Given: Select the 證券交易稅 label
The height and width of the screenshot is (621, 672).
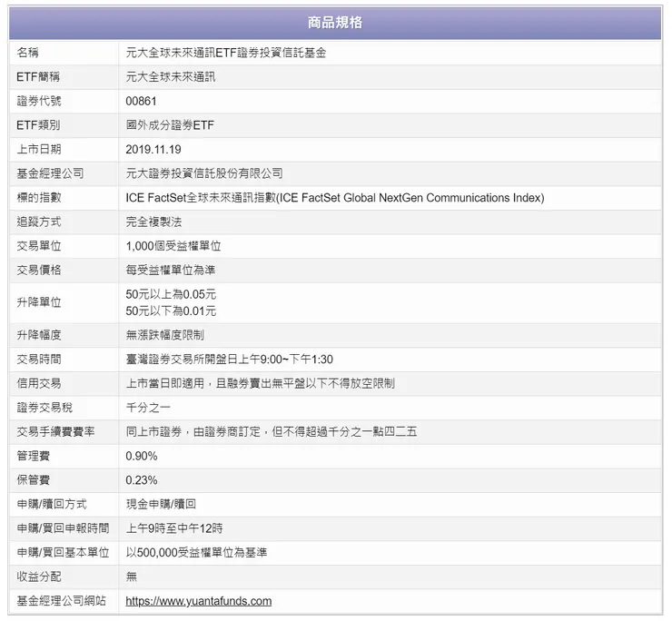Looking at the screenshot, I should click(x=44, y=407).
